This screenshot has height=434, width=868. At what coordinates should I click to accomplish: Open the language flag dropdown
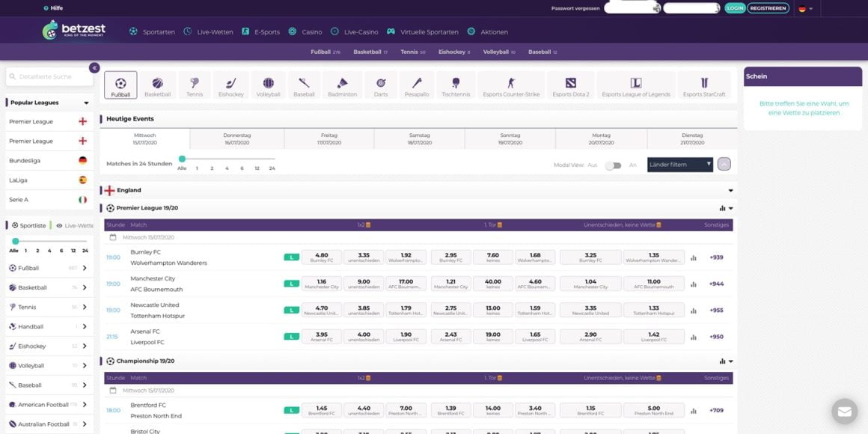[x=805, y=8]
